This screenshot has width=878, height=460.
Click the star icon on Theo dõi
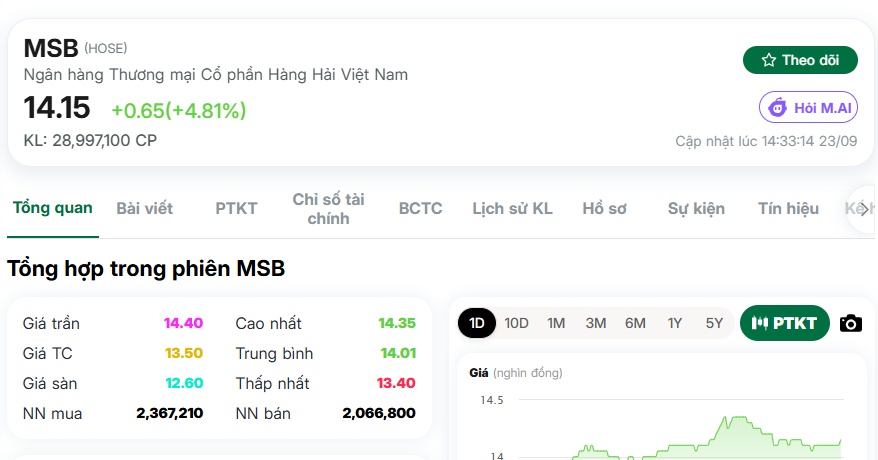click(769, 60)
